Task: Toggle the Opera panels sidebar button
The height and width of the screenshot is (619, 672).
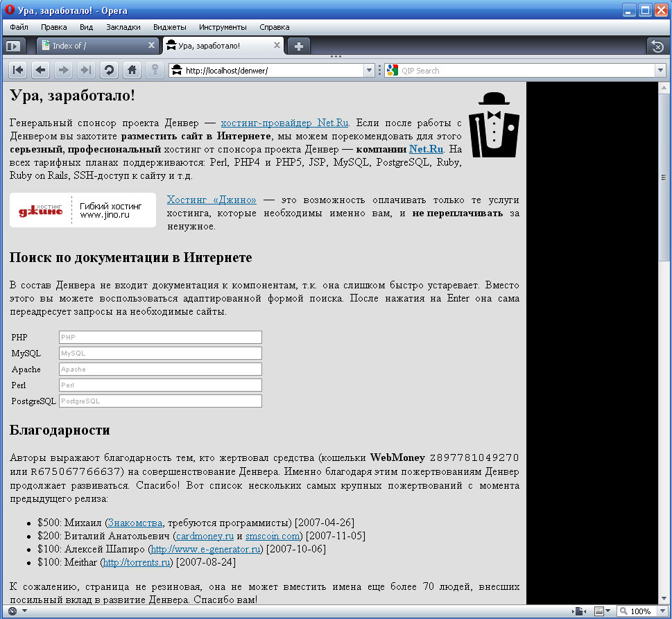Action: tap(13, 46)
